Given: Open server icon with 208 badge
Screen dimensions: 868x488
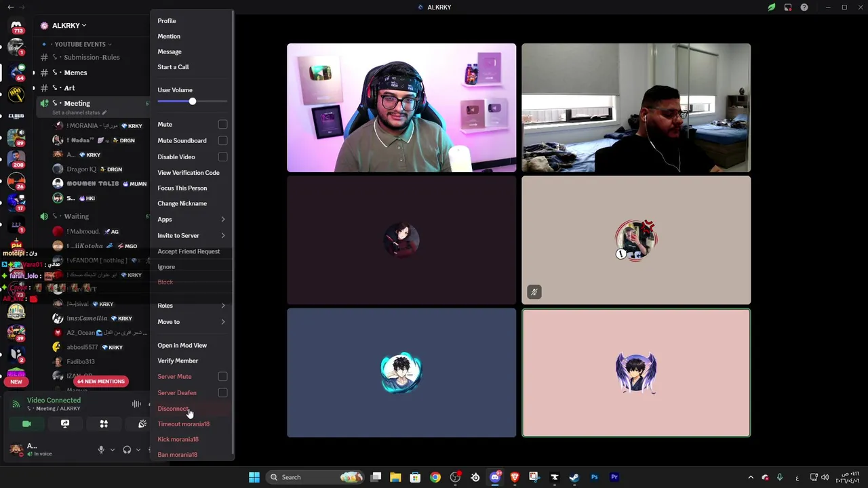Looking at the screenshot, I should [16, 159].
